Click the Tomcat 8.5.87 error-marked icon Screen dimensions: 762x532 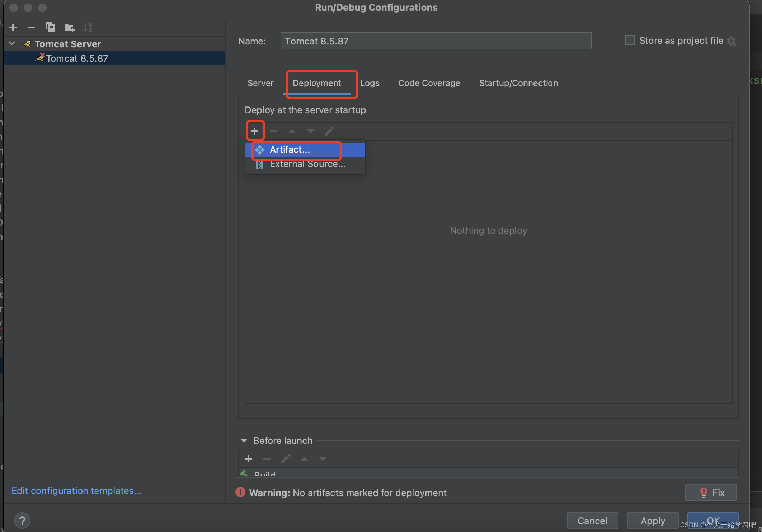[x=40, y=57]
